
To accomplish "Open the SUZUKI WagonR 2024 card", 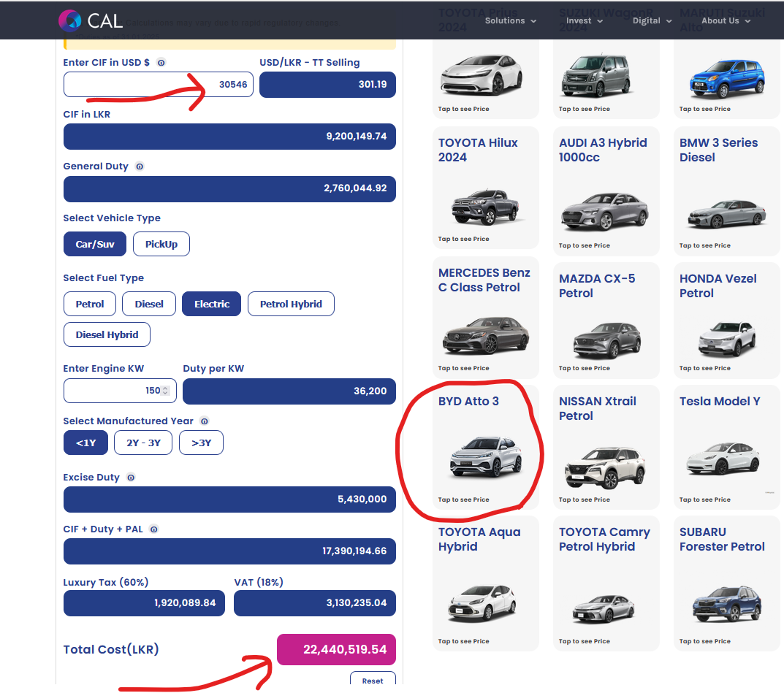I will 606,77.
